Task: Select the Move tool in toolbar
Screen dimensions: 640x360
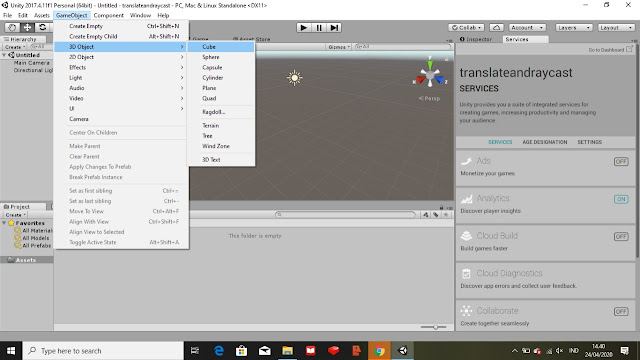Action: (27, 27)
